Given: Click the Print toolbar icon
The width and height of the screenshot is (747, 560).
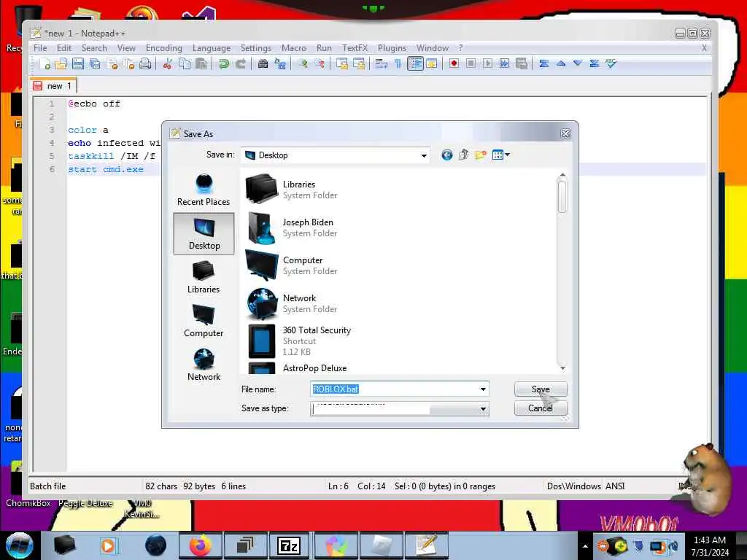Looking at the screenshot, I should (x=145, y=64).
